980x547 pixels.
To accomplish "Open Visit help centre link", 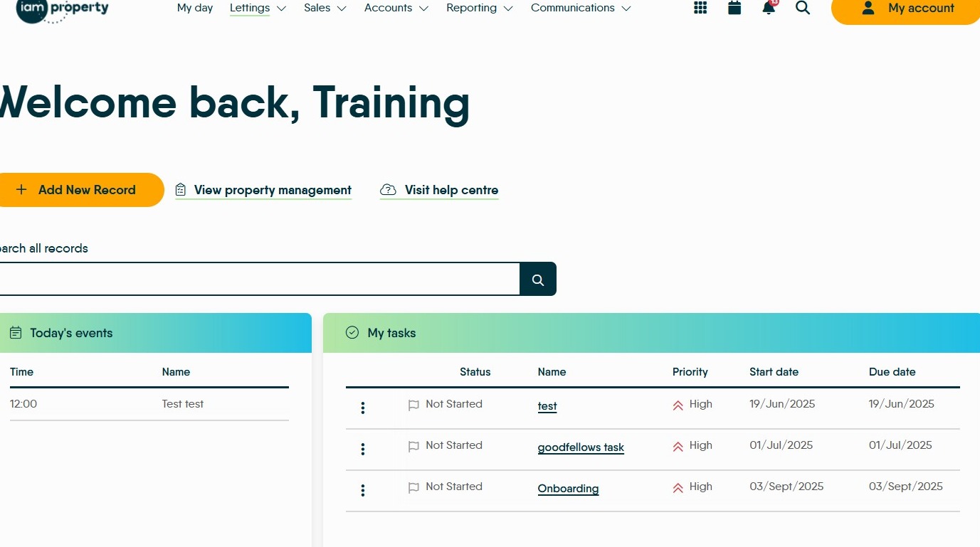I will (x=439, y=190).
